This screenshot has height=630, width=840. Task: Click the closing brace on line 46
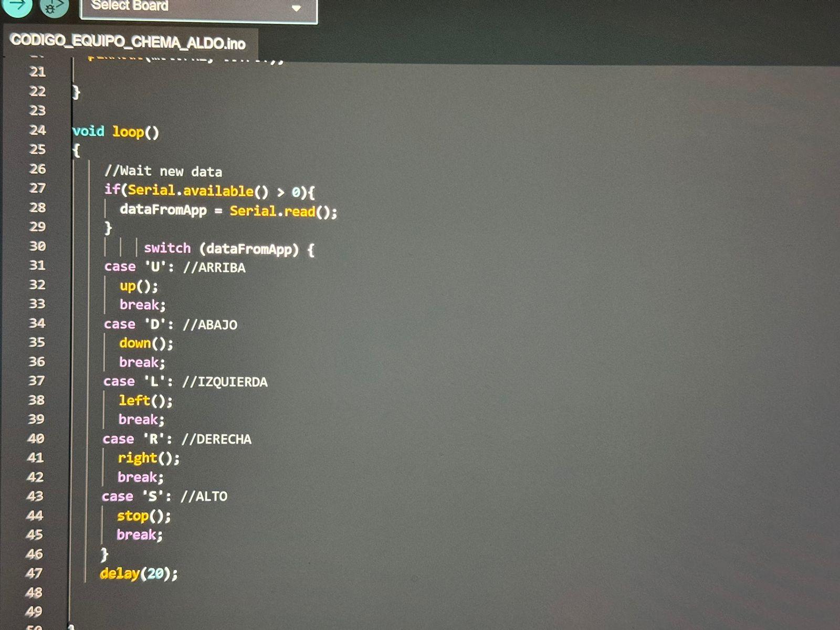[x=104, y=554]
